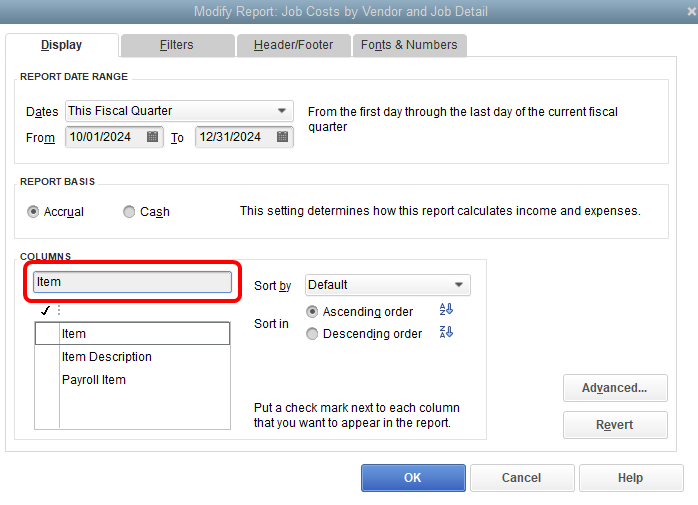Click the Revert button

pyautogui.click(x=615, y=425)
